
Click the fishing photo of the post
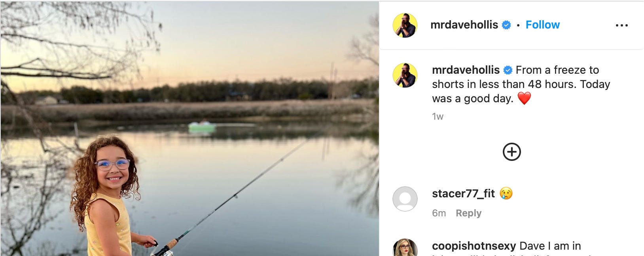[x=189, y=128]
